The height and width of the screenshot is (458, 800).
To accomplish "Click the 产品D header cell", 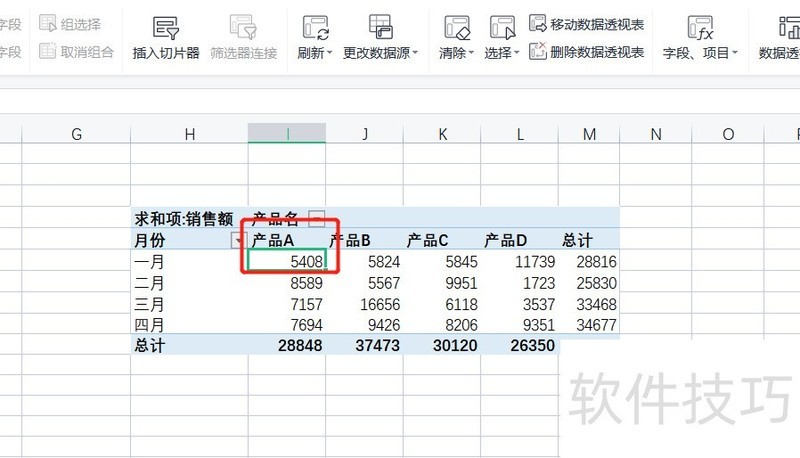I will pos(519,240).
